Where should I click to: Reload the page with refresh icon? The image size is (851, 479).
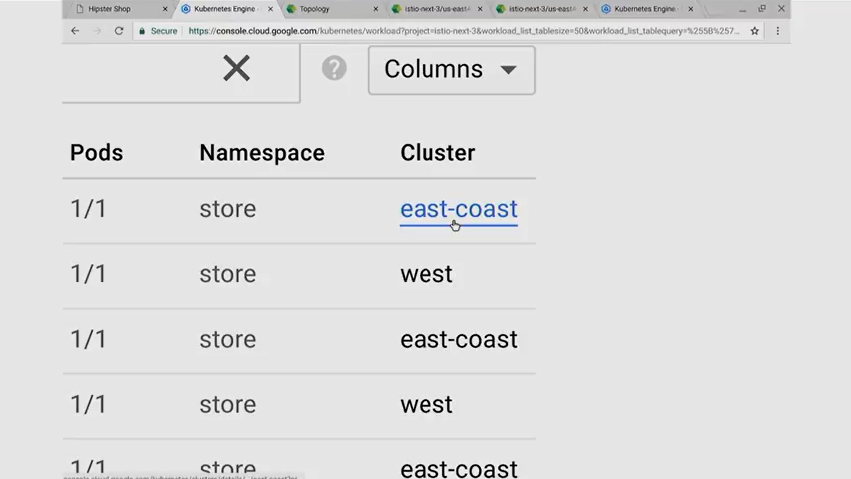(x=119, y=31)
